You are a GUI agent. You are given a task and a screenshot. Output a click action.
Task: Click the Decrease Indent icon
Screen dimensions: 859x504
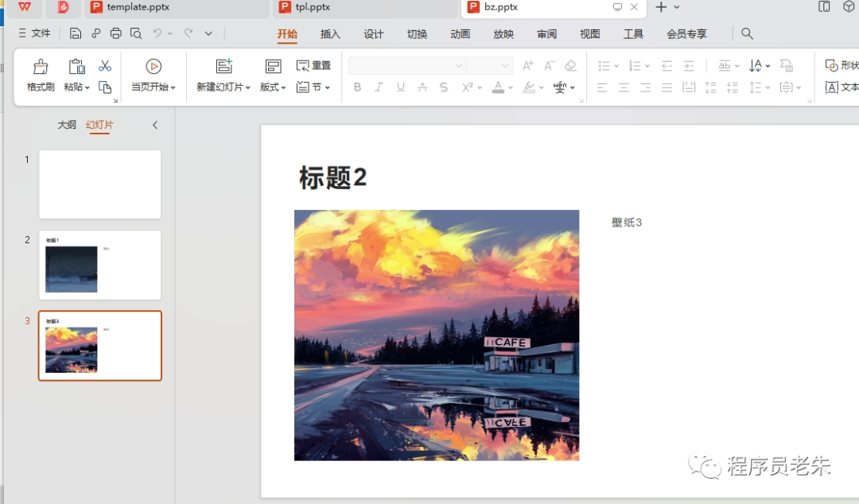[667, 66]
